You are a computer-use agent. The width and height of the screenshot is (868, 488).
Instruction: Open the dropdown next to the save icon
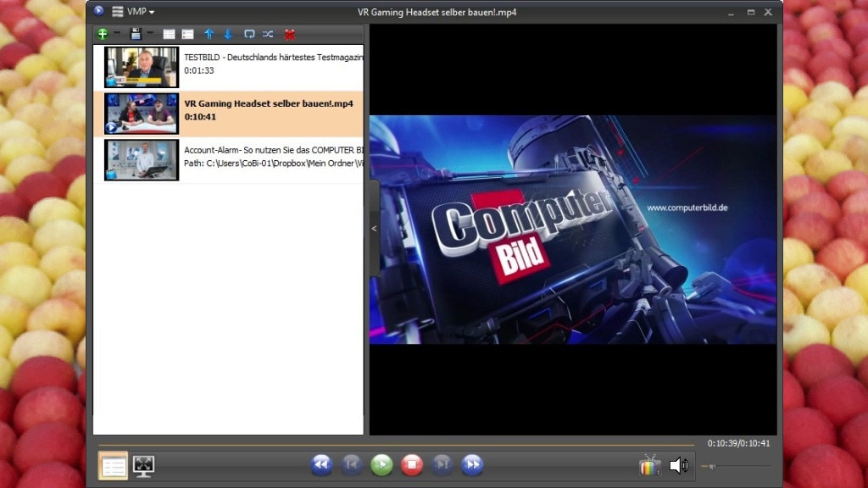[x=150, y=33]
